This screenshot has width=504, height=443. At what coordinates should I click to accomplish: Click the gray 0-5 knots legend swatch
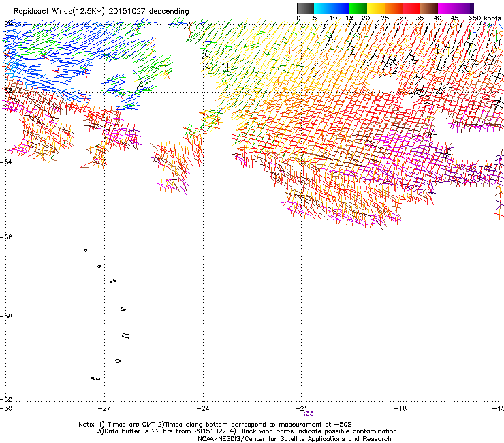[x=305, y=8]
